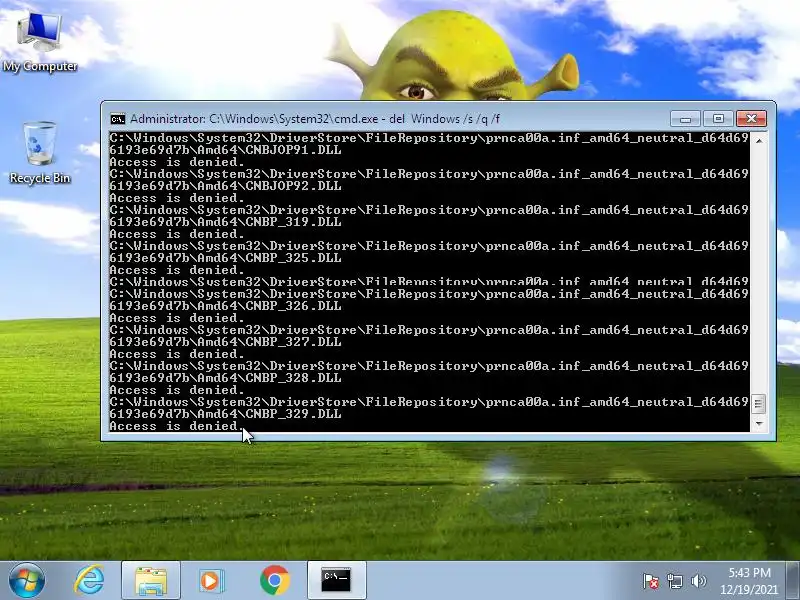Click the last 'Access is denied.' line
800x600 pixels.
[x=177, y=426]
